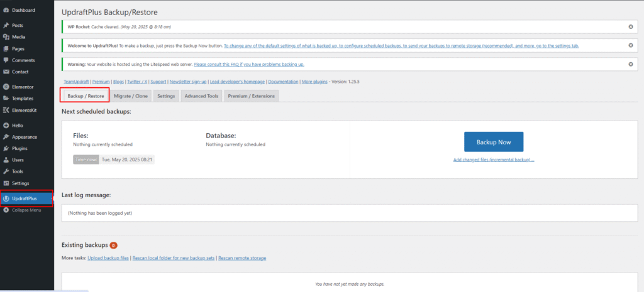644x292 pixels.
Task: Click the Hello plus icon
Action: click(x=6, y=126)
